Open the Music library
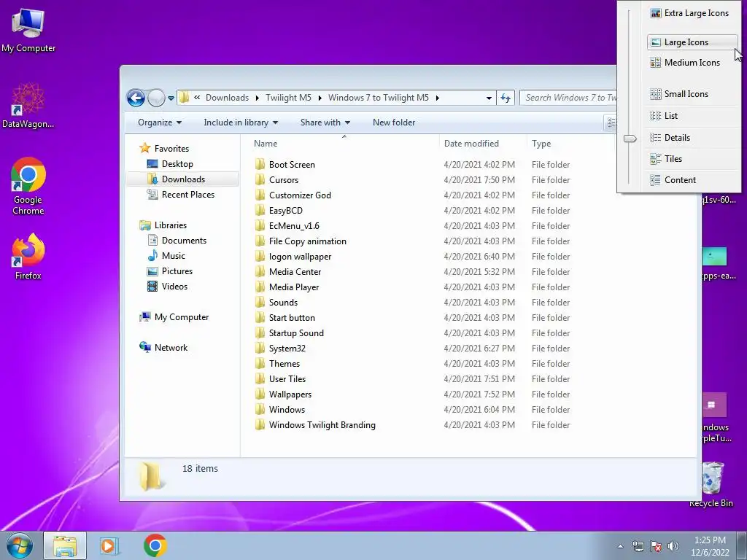This screenshot has width=747, height=560. [166, 256]
